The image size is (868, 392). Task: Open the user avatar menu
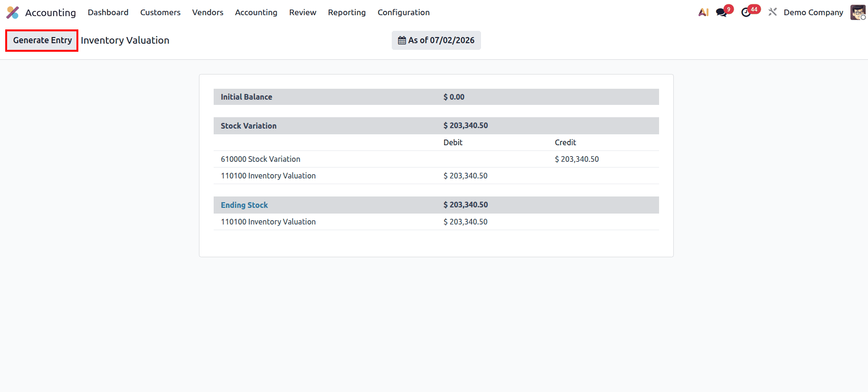coord(858,12)
